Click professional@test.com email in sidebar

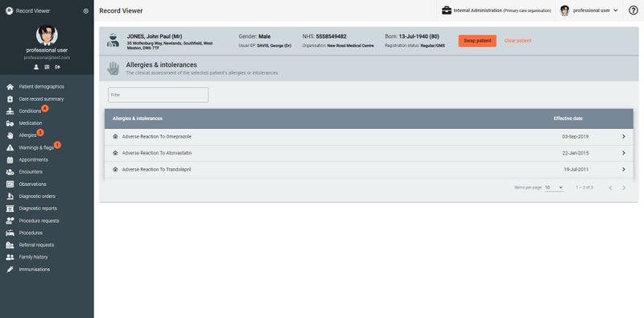click(47, 57)
